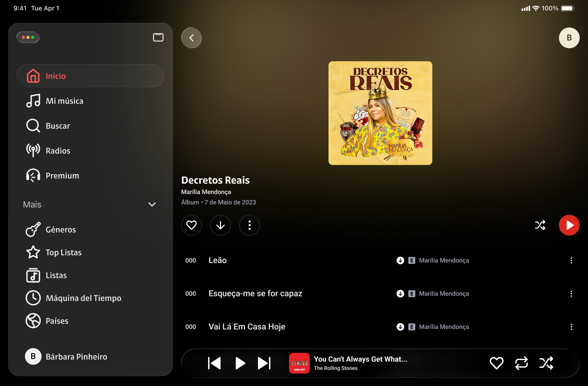Viewport: 588px width, 386px height.
Task: Play the album with red play button
Action: tap(569, 225)
